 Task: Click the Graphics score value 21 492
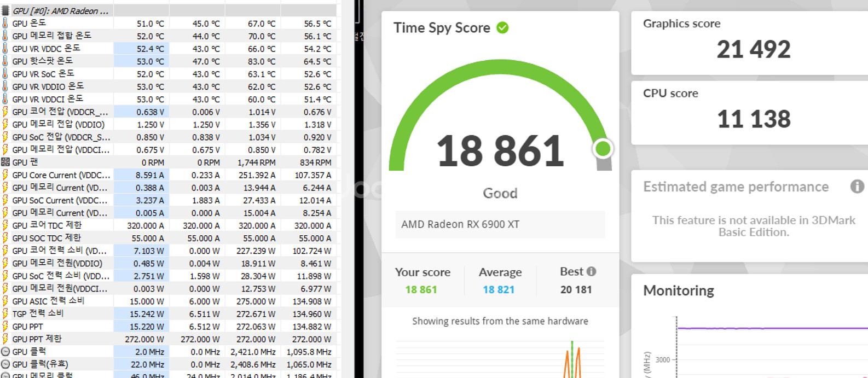point(754,50)
